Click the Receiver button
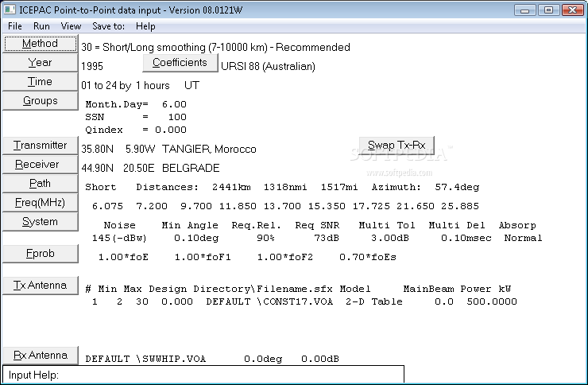The image size is (588, 385). point(40,165)
